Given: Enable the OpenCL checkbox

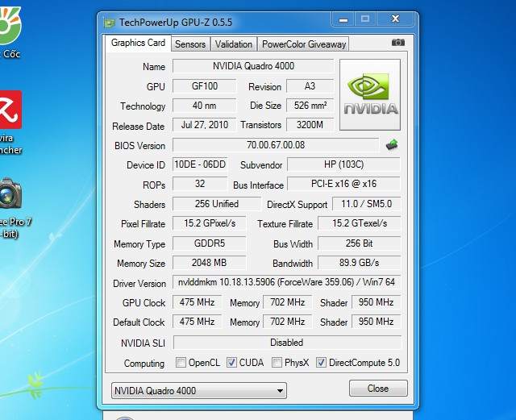Looking at the screenshot, I should pyautogui.click(x=181, y=363).
